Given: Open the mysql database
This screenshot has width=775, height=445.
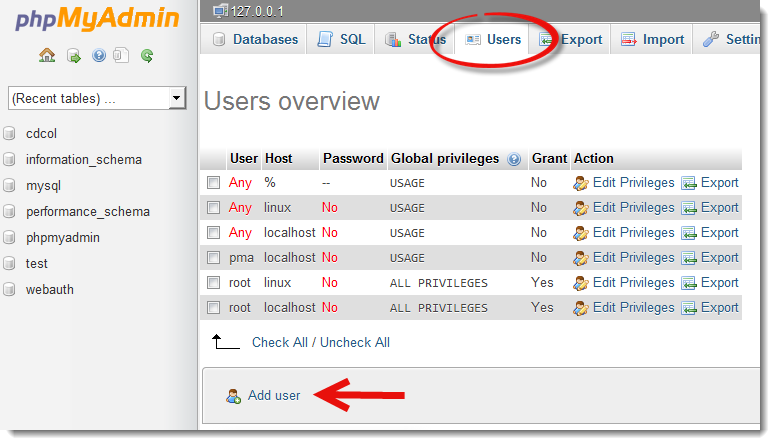Looking at the screenshot, I should (43, 186).
